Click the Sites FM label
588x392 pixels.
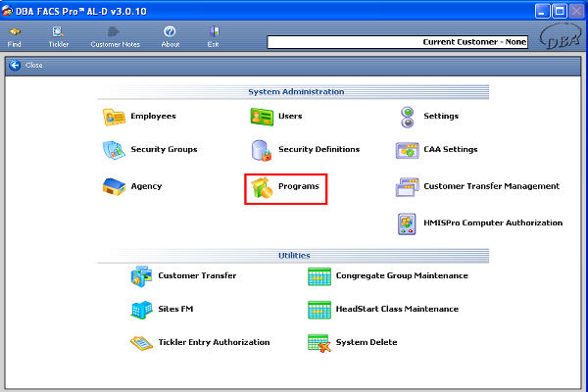(x=175, y=309)
